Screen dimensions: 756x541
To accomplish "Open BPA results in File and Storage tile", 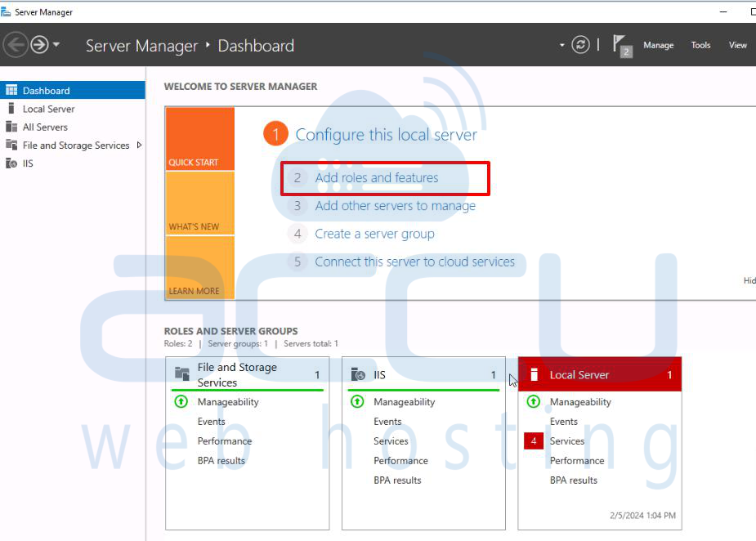I will pos(221,460).
